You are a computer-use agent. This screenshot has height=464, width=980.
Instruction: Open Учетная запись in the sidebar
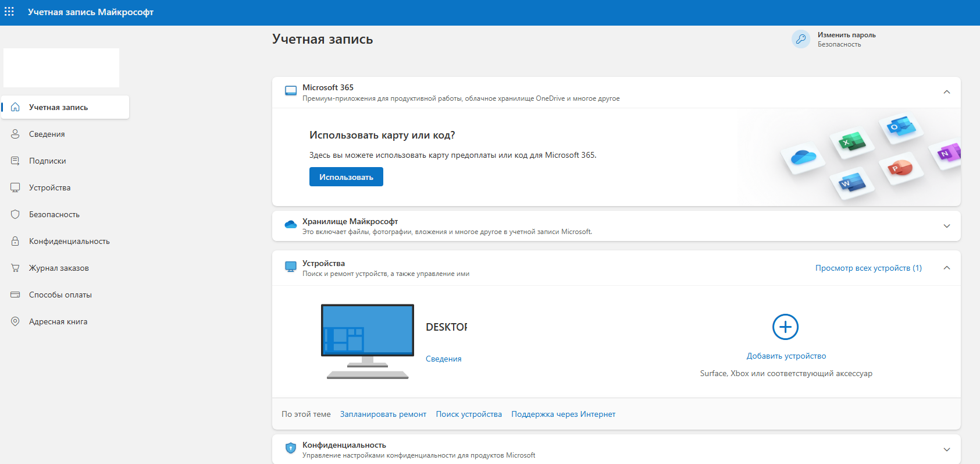[x=65, y=107]
